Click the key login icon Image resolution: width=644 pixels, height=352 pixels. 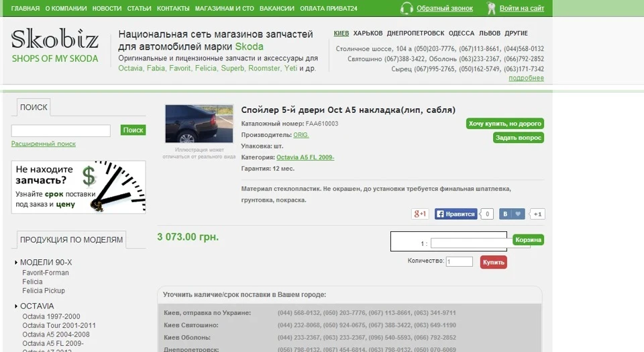[x=491, y=8]
